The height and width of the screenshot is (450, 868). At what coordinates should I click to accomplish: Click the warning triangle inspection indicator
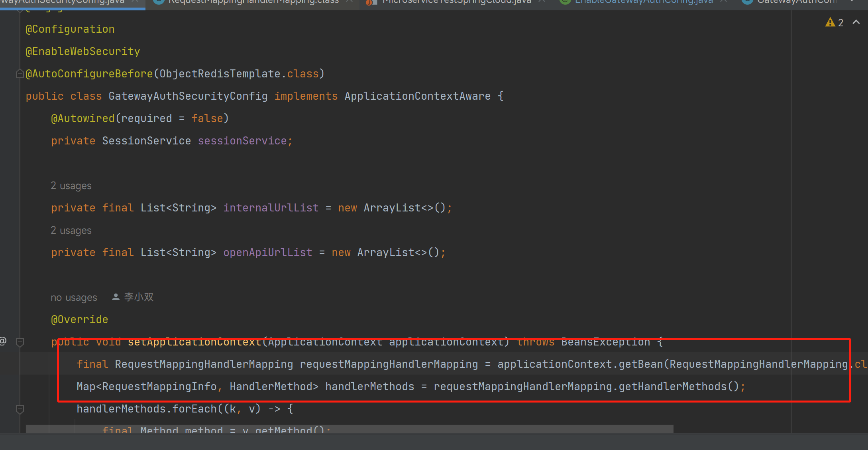pyautogui.click(x=830, y=22)
